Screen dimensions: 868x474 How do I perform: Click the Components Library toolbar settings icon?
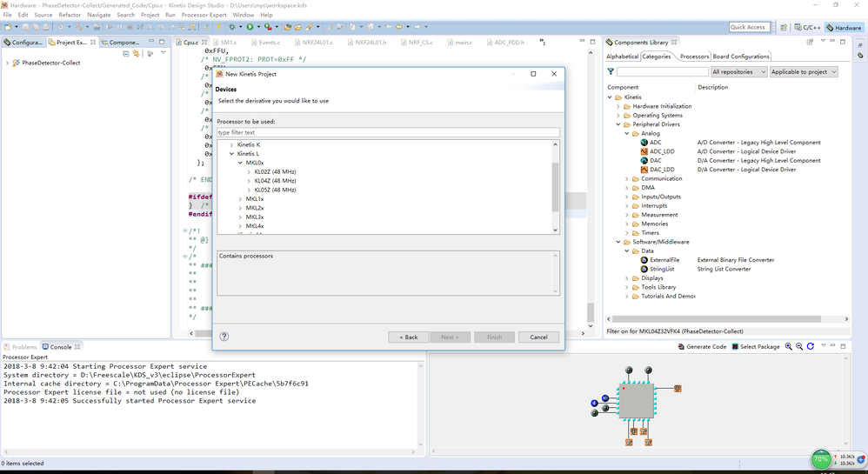pyautogui.click(x=810, y=42)
